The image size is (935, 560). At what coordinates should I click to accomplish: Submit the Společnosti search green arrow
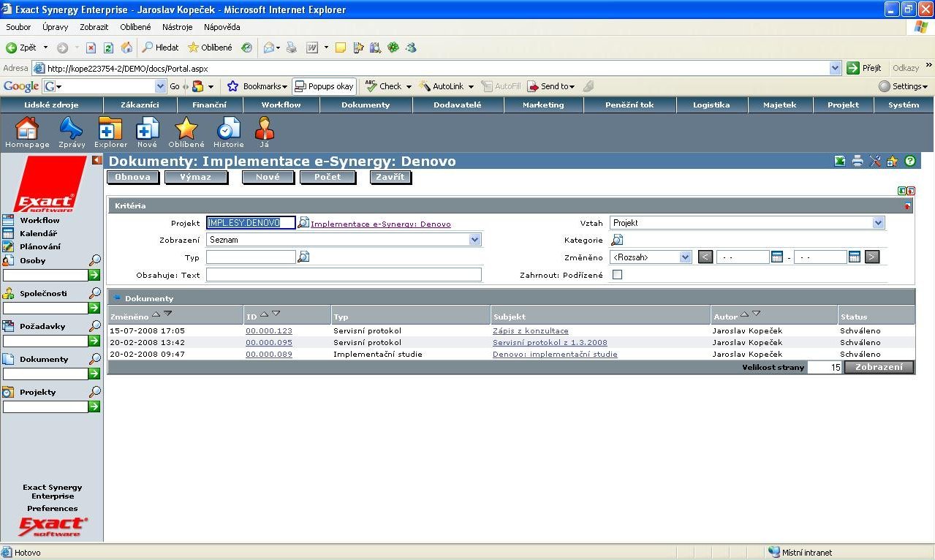click(94, 308)
